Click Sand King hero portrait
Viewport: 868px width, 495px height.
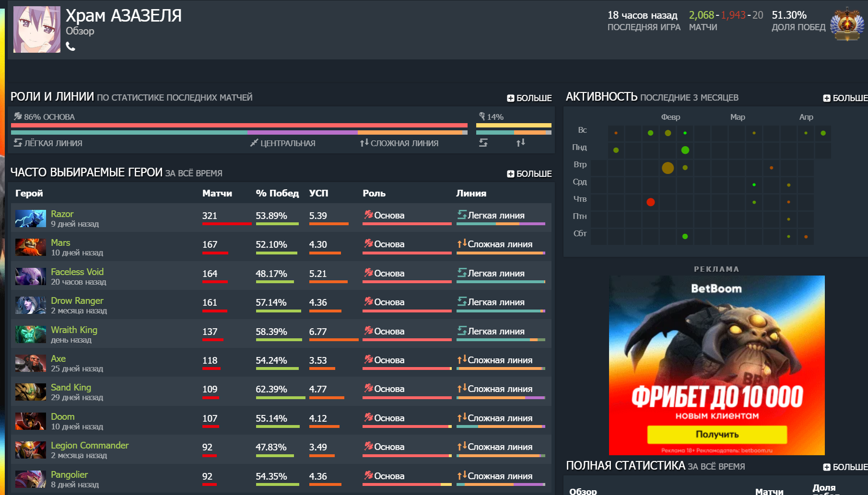tap(31, 392)
